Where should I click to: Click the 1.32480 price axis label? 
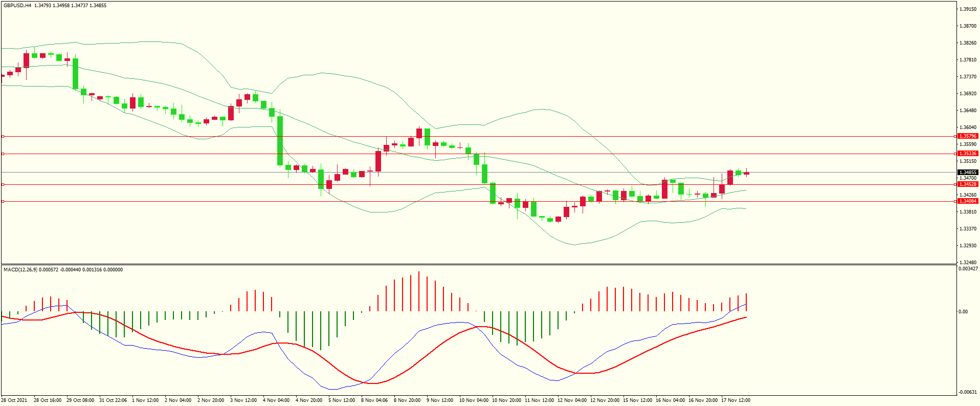click(x=968, y=263)
